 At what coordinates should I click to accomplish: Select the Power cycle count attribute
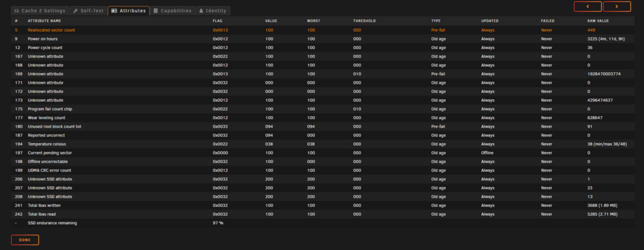(x=45, y=48)
